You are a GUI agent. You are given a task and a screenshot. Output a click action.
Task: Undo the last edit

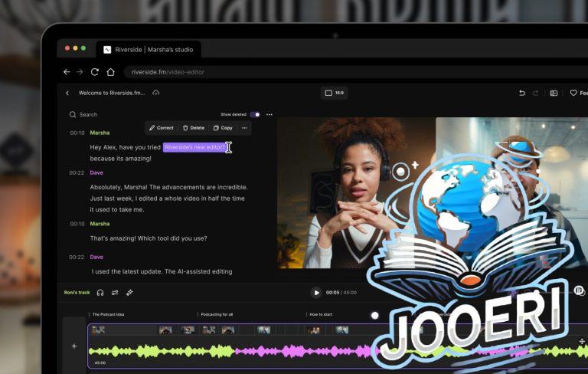tap(522, 93)
